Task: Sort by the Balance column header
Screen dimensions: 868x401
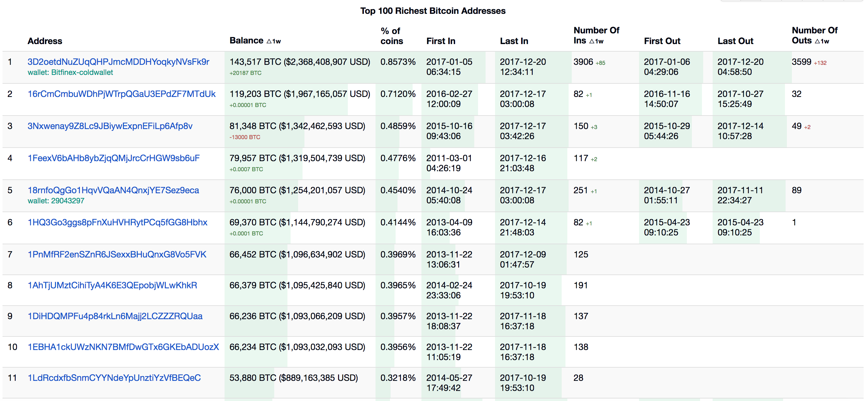Action: point(255,41)
